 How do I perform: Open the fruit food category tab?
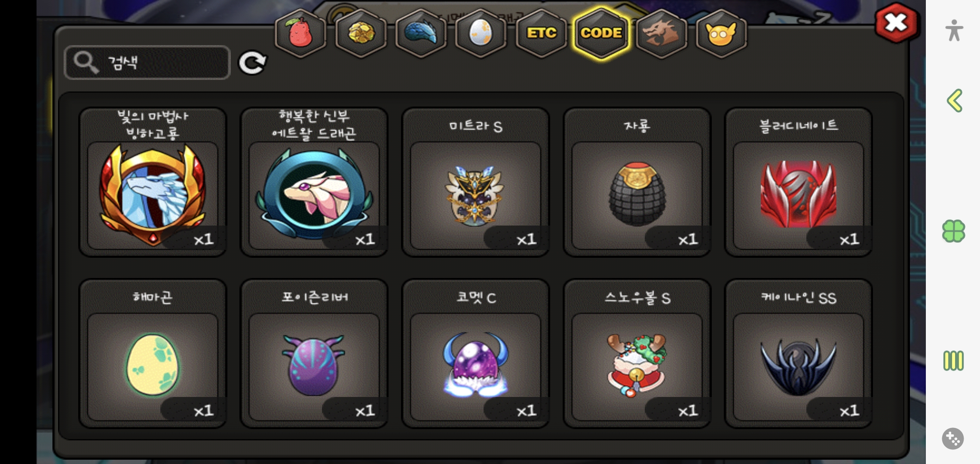[300, 33]
